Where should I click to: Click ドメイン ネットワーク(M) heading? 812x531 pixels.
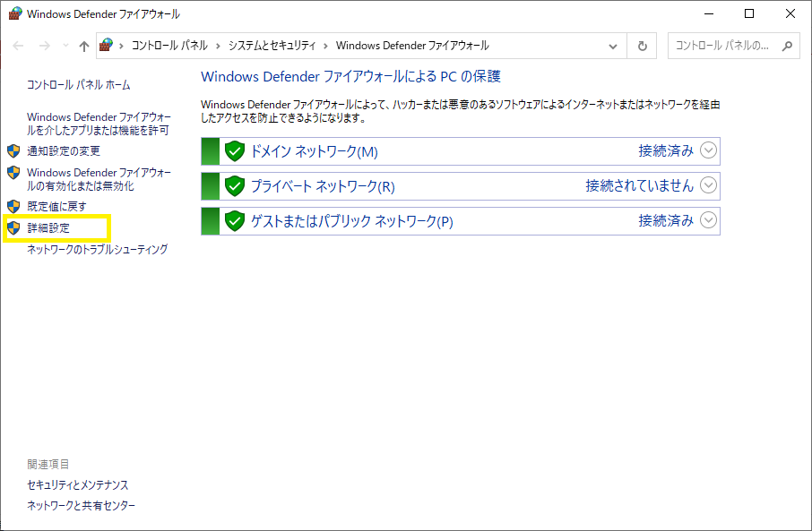pyautogui.click(x=315, y=151)
